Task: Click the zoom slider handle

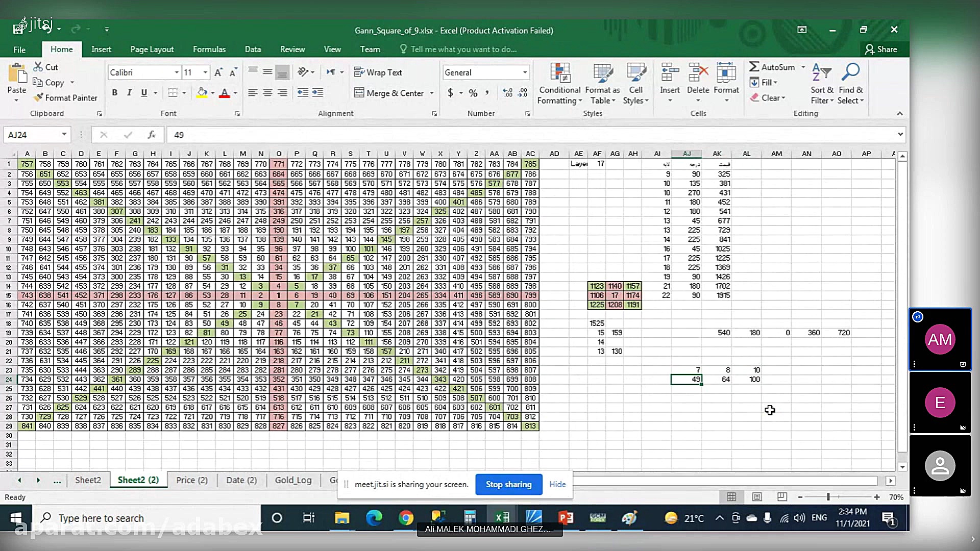Action: coord(828,497)
